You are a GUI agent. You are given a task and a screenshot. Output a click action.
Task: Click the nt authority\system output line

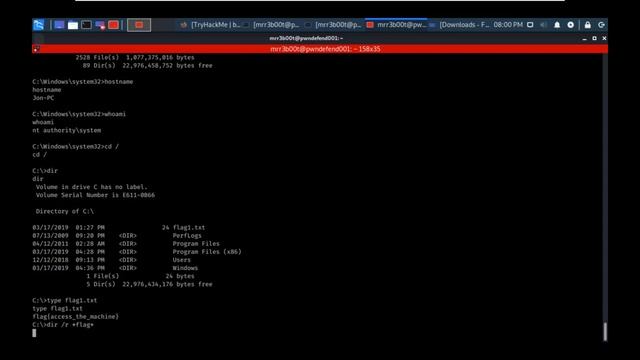click(x=67, y=131)
